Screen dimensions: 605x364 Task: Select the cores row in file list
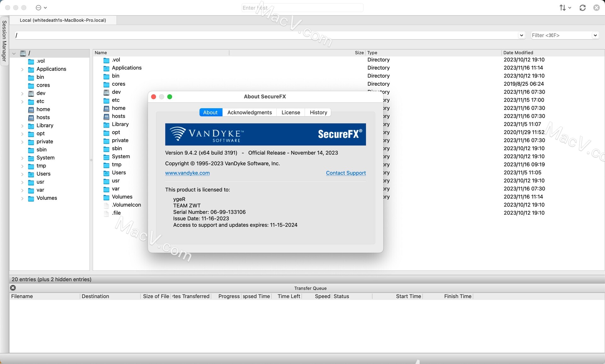point(348,84)
